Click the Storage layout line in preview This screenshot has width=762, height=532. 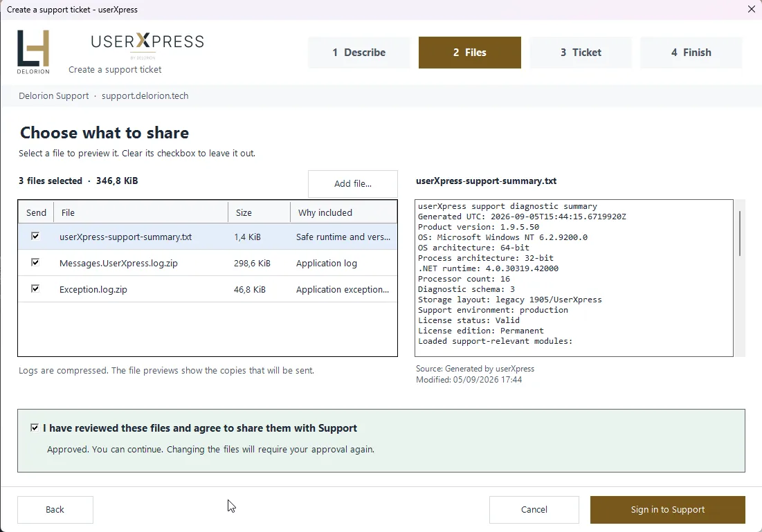[x=510, y=300]
